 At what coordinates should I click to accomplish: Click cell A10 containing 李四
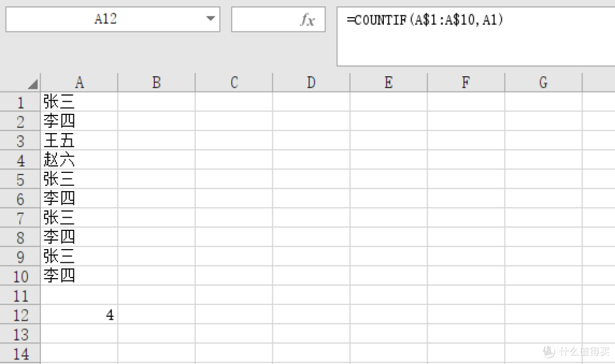click(79, 275)
